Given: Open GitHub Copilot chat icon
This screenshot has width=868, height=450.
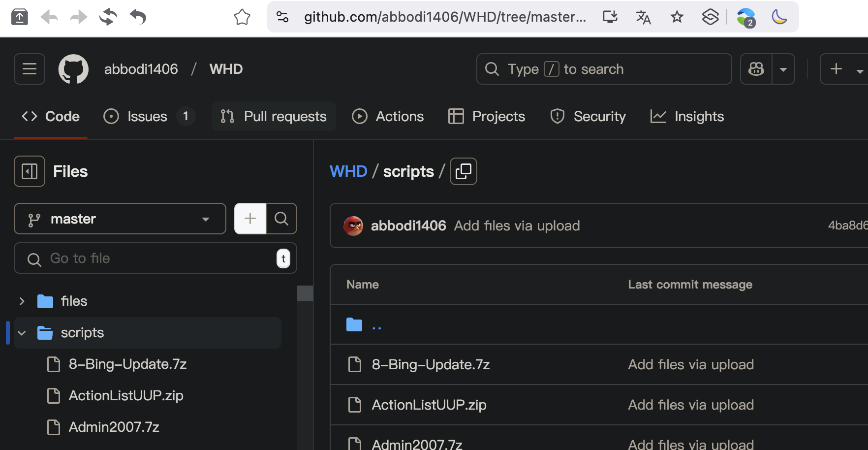Looking at the screenshot, I should [756, 69].
